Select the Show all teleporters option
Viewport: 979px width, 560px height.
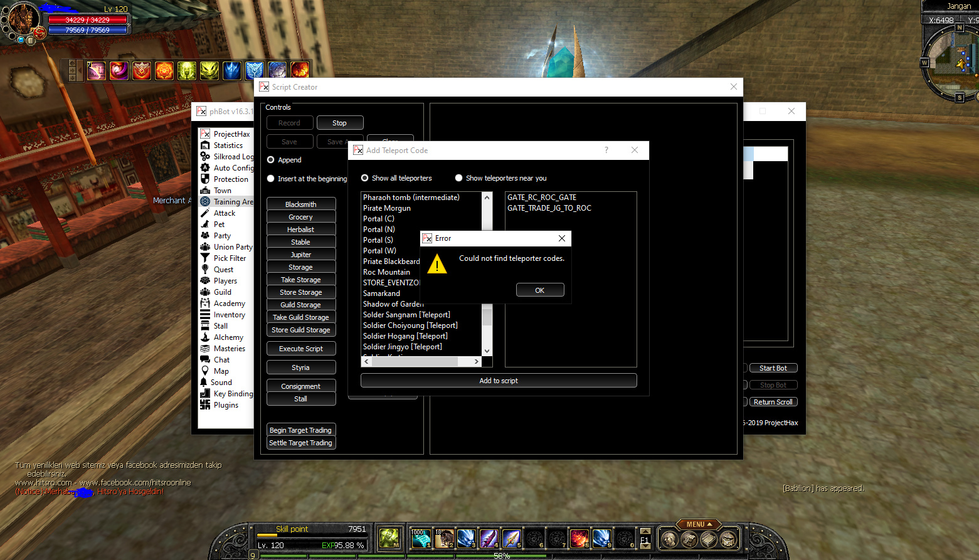[x=364, y=178]
